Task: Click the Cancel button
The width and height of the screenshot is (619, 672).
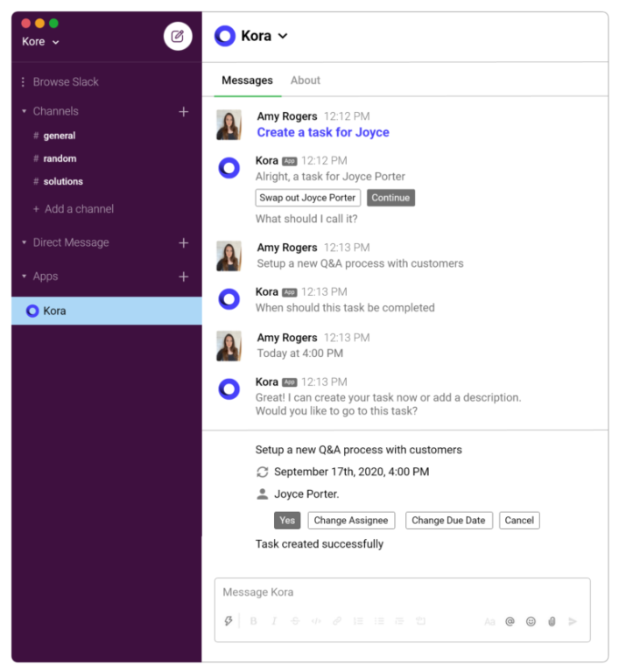Action: [x=519, y=521]
